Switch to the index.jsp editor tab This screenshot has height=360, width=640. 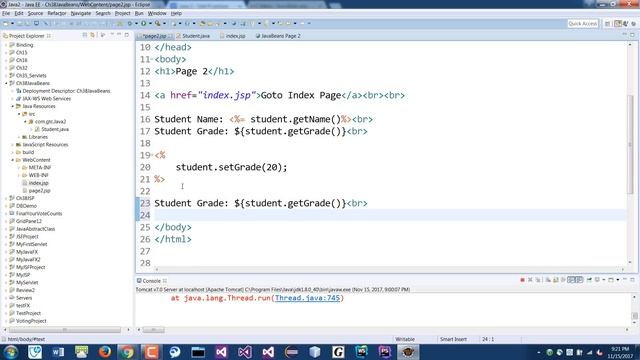233,36
